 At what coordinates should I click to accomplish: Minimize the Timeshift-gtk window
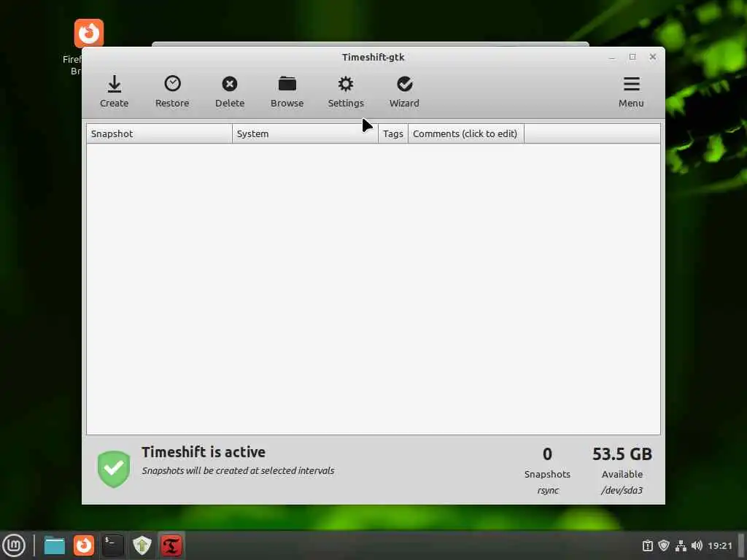pos(612,57)
